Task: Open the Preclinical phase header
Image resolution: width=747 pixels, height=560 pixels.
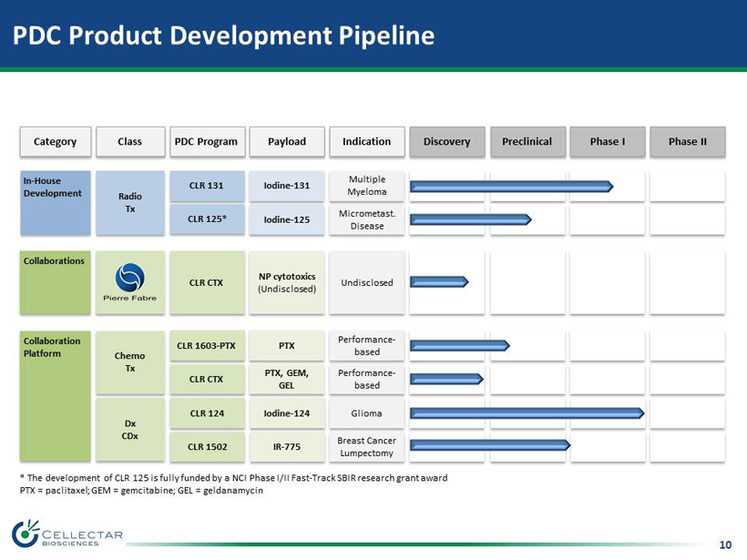Action: [x=527, y=141]
